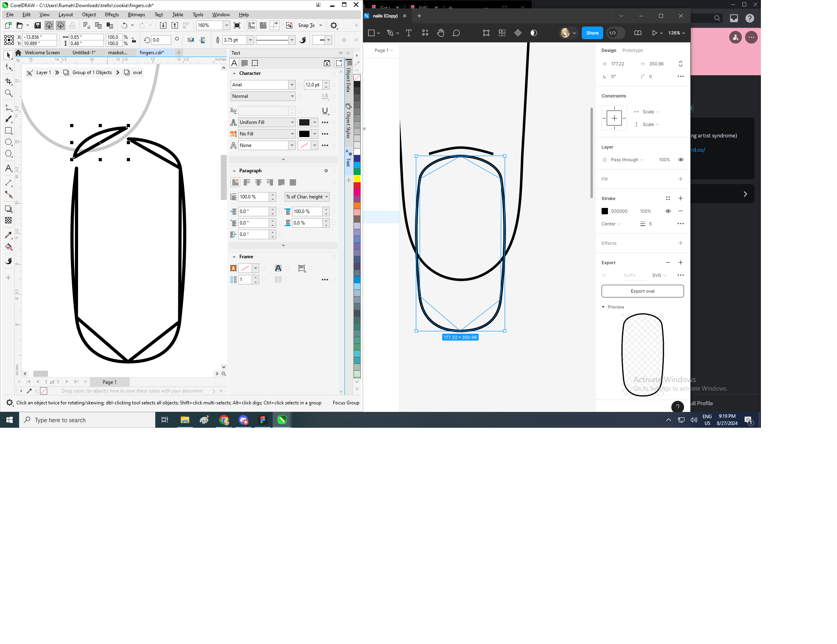The image size is (837, 644).
Task: Expand the Character panel in CorelDRAW
Action: coord(233,73)
